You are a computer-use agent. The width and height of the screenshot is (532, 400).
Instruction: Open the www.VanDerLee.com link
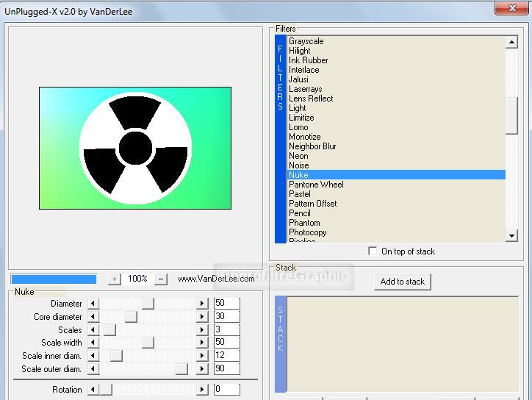coord(216,279)
